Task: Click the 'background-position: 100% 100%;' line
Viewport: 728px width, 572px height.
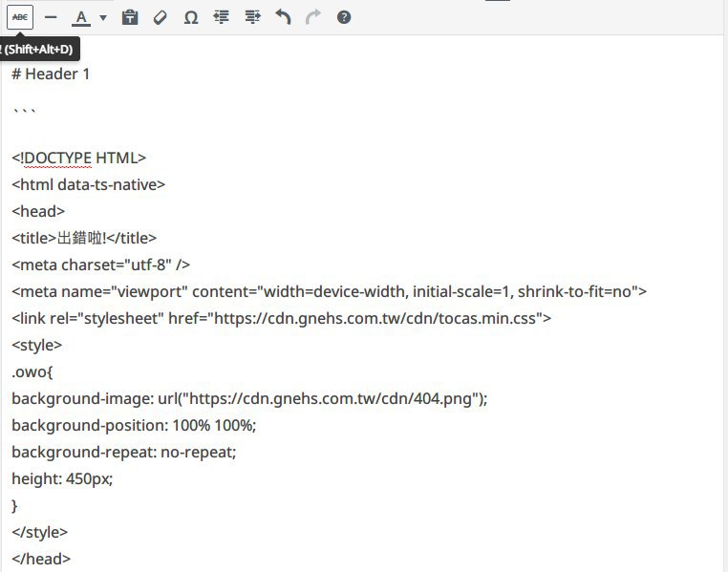Action: point(134,425)
